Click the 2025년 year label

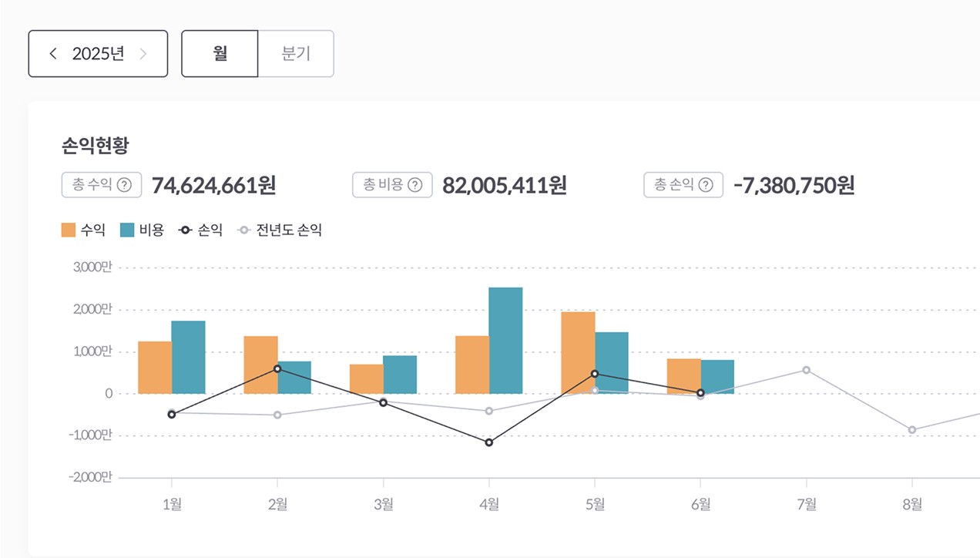click(x=98, y=54)
